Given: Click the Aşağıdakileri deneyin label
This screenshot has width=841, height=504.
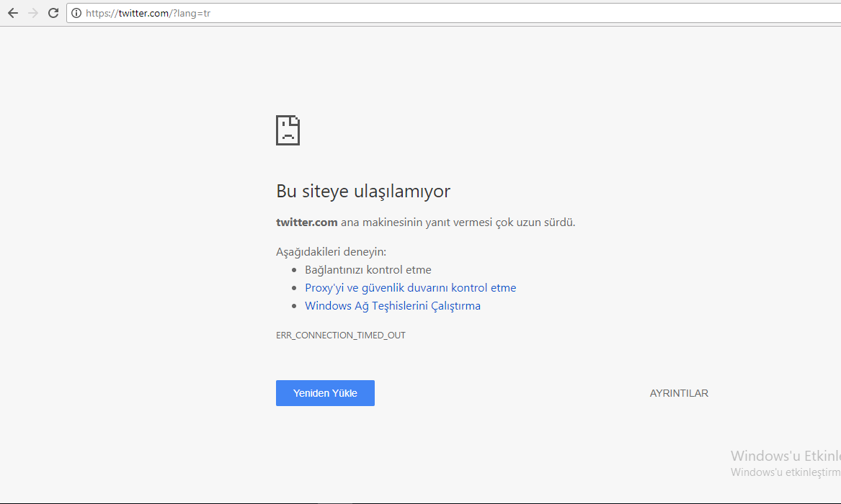Looking at the screenshot, I should click(x=331, y=251).
